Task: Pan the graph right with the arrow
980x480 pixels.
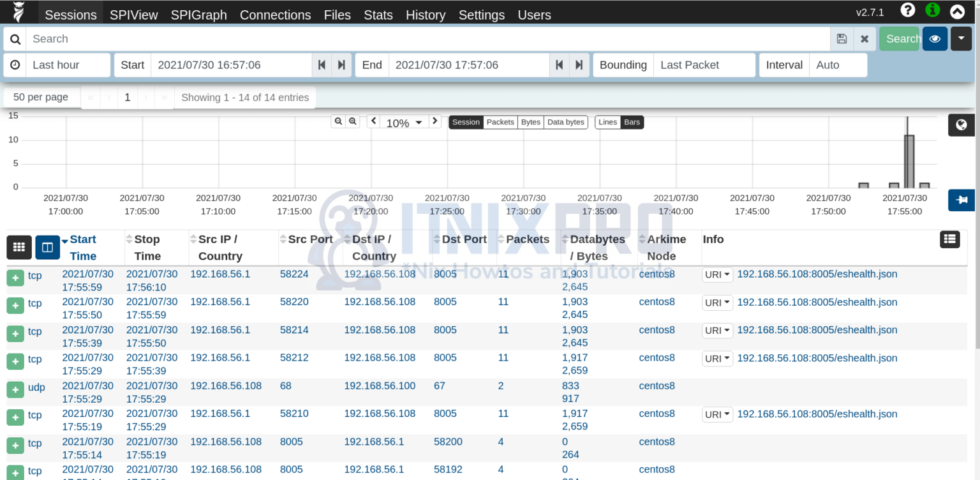Action: 434,121
